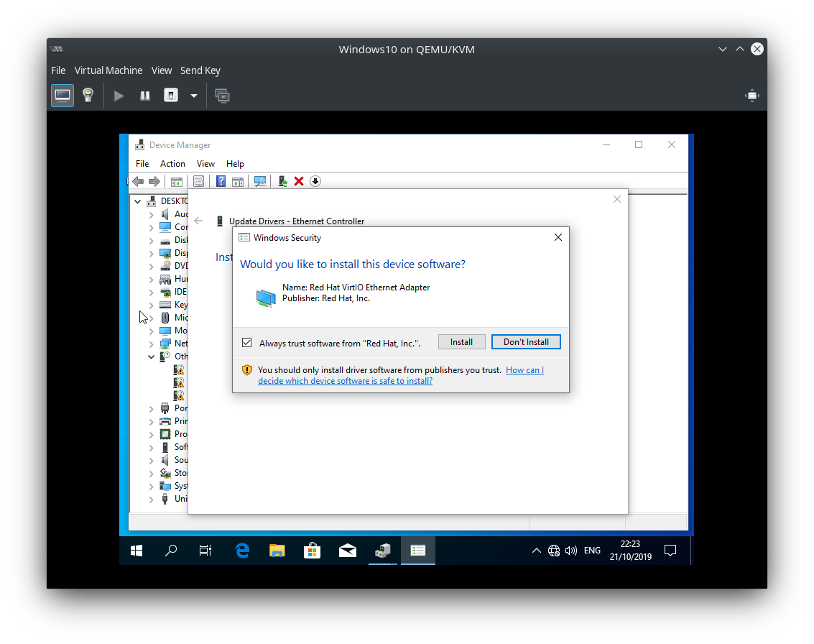Click the taskbar clock showing 22:23

pyautogui.click(x=629, y=551)
